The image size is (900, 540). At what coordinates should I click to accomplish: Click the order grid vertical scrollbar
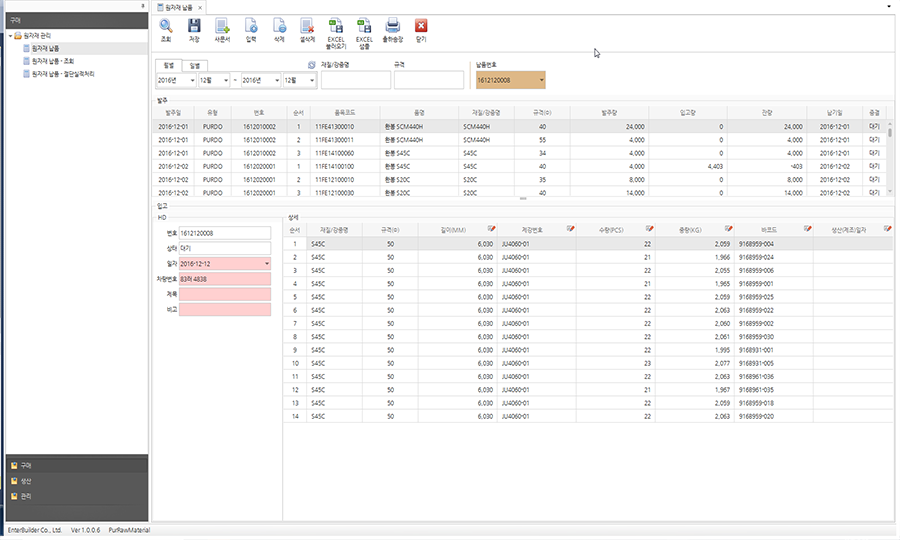(890, 157)
